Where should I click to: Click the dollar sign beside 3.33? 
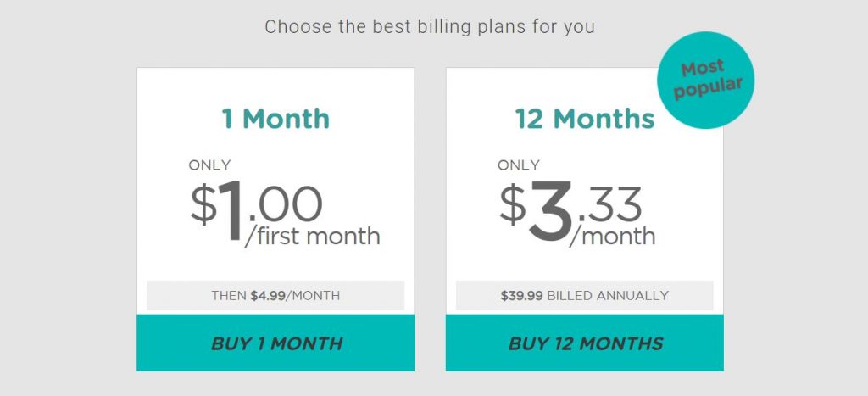(513, 204)
